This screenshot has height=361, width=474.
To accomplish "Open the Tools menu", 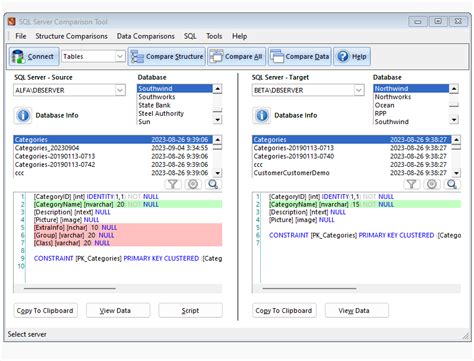I will tap(214, 36).
